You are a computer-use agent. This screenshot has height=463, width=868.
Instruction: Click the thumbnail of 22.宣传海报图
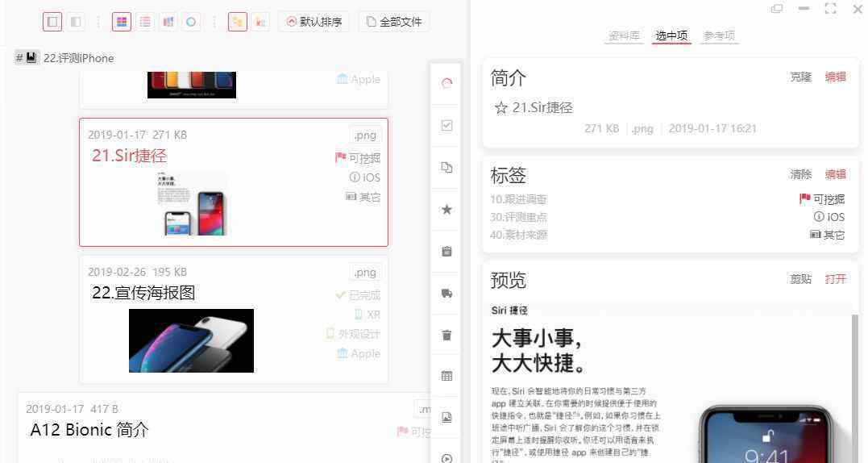(192, 340)
